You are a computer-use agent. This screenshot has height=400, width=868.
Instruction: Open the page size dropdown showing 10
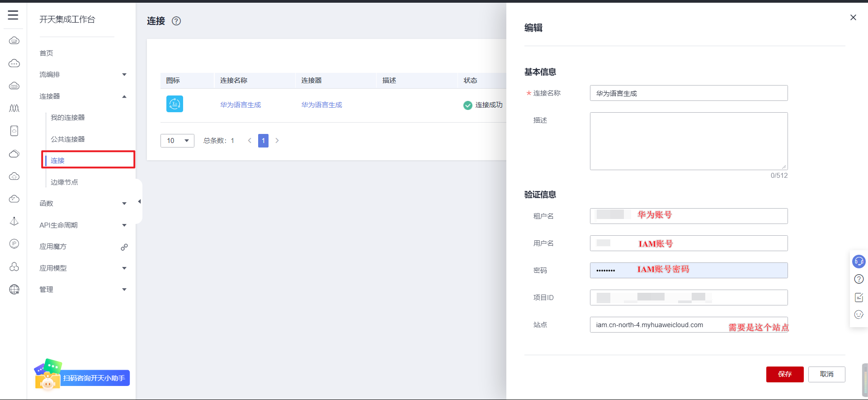pos(177,141)
